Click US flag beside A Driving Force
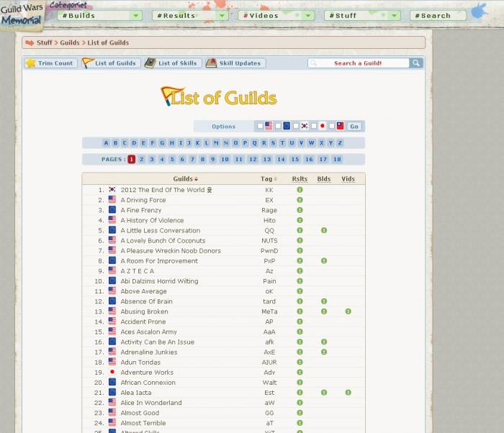 click(112, 200)
